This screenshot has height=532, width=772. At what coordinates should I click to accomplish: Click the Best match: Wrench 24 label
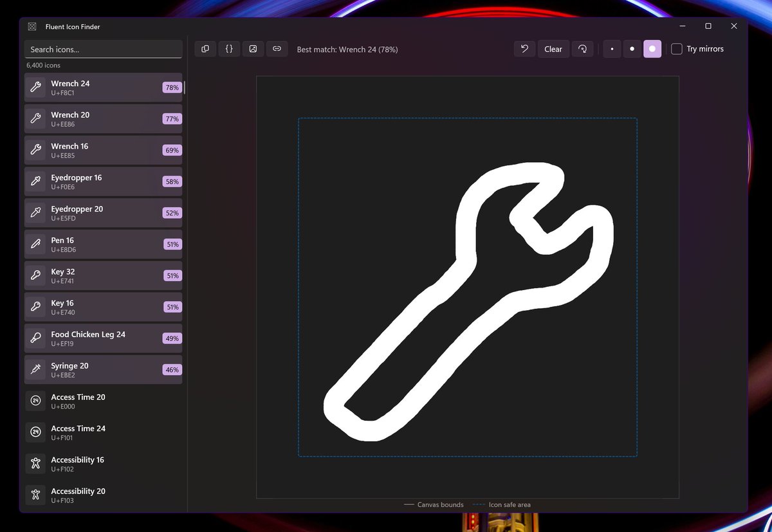pyautogui.click(x=347, y=50)
